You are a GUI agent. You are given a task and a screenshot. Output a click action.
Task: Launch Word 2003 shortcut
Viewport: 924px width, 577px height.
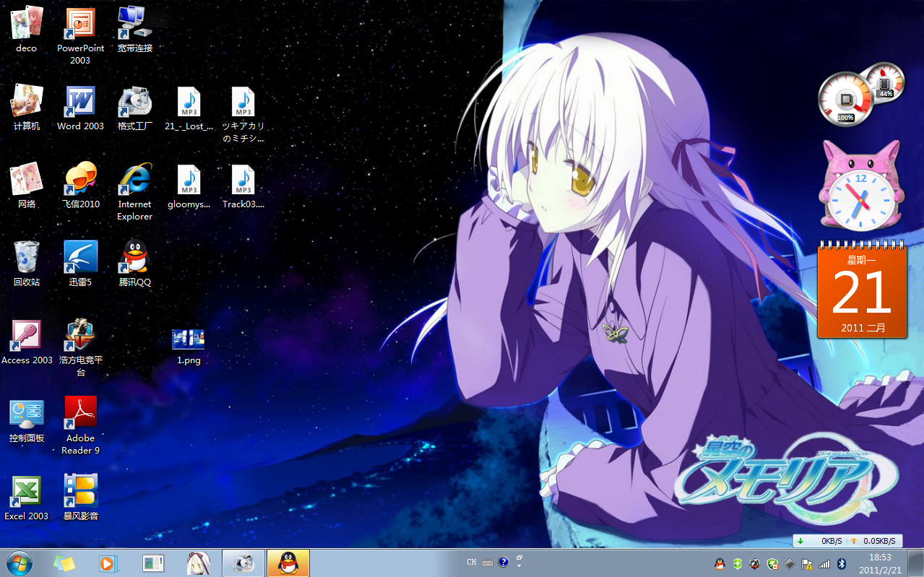pyautogui.click(x=80, y=107)
